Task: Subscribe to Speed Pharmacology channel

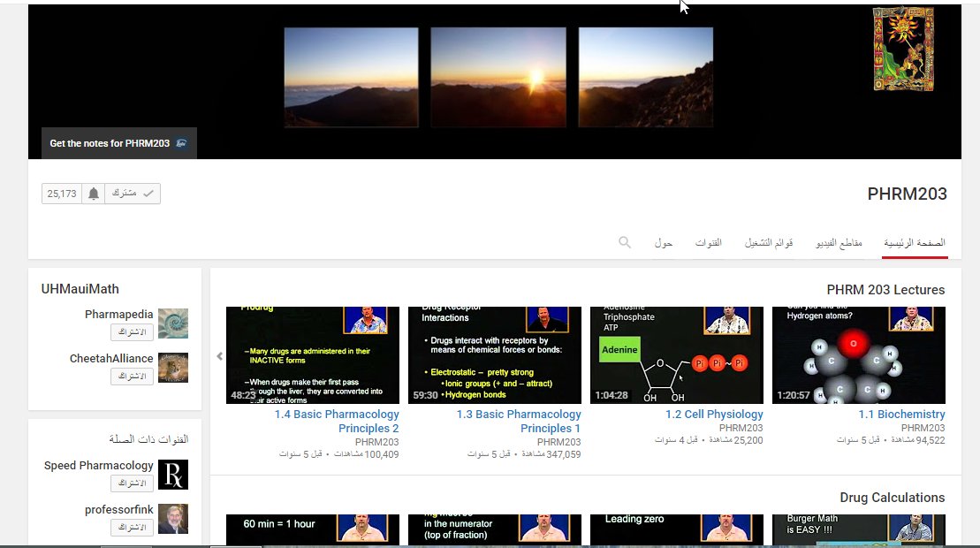Action: (132, 483)
